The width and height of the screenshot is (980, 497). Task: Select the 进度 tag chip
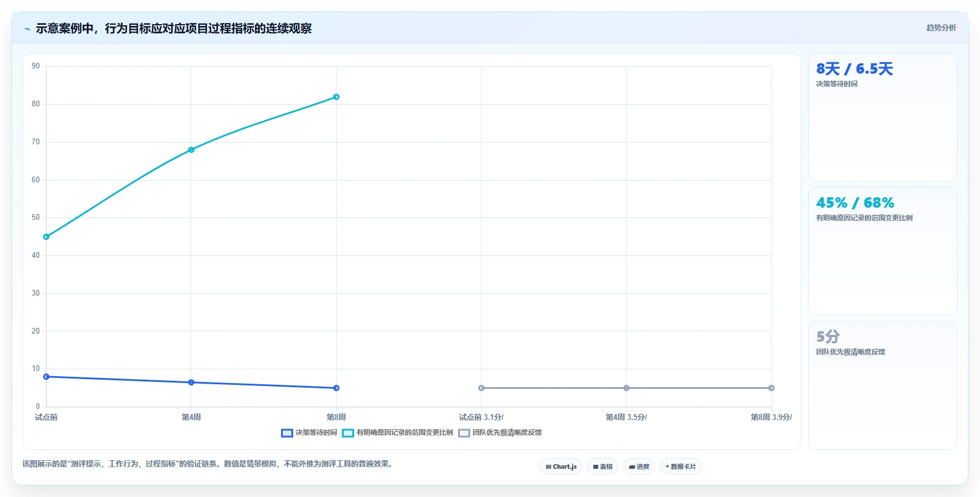point(639,467)
